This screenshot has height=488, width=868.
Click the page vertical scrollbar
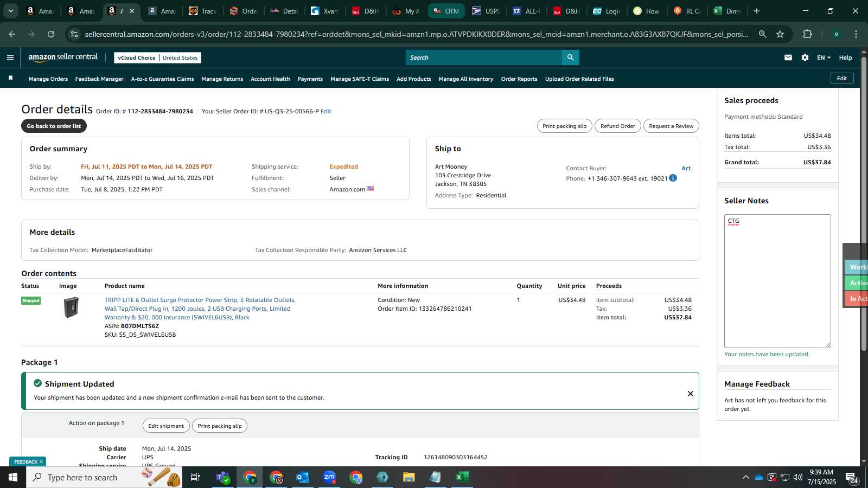(x=864, y=203)
